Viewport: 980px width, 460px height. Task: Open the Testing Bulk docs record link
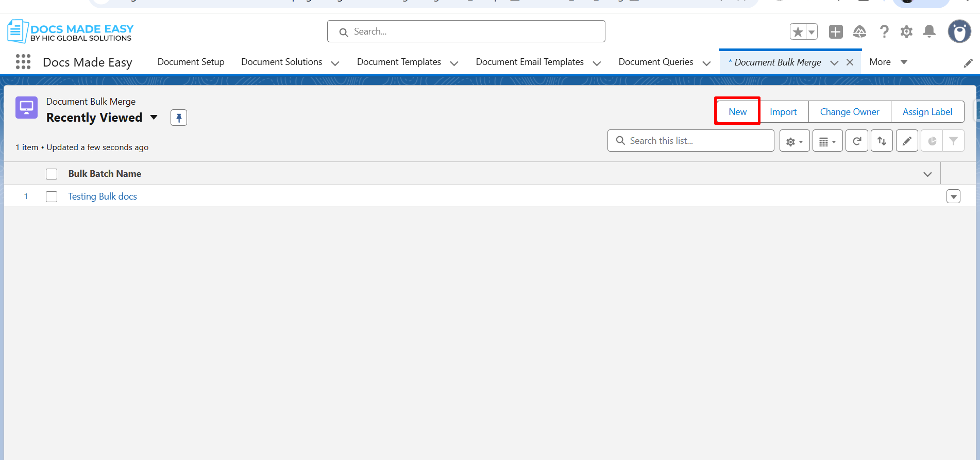[x=103, y=196]
